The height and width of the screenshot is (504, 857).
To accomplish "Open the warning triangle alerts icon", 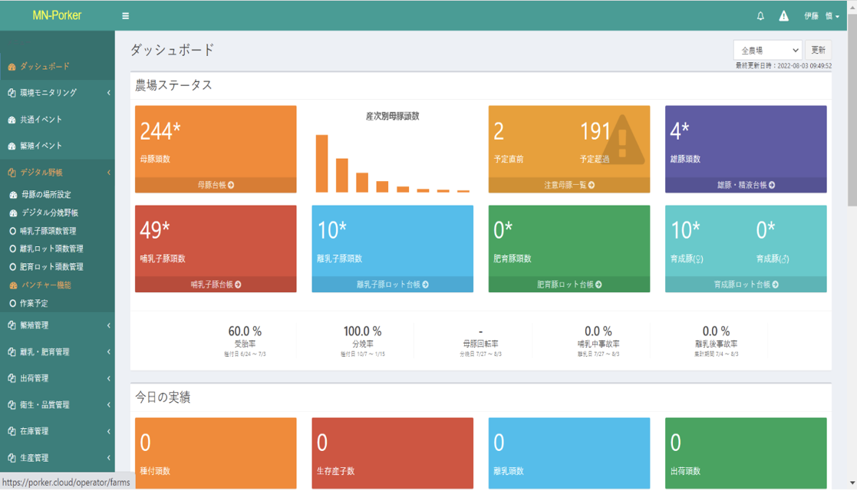I will [x=784, y=16].
